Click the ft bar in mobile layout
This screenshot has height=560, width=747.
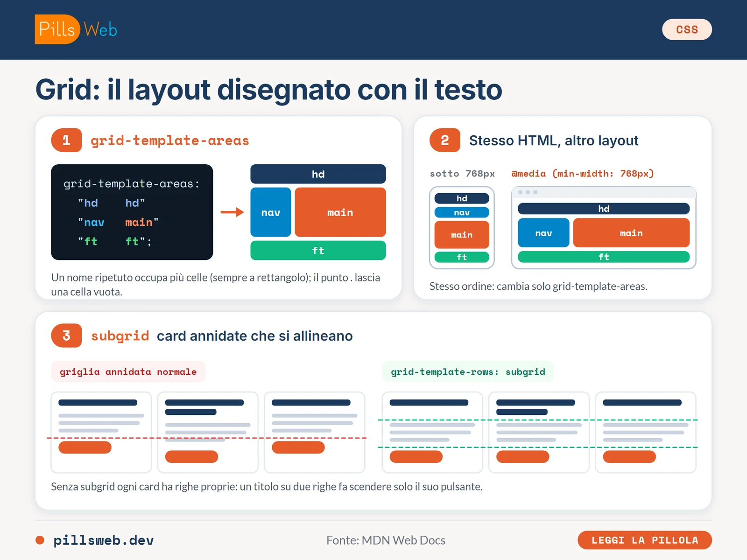coord(462,257)
